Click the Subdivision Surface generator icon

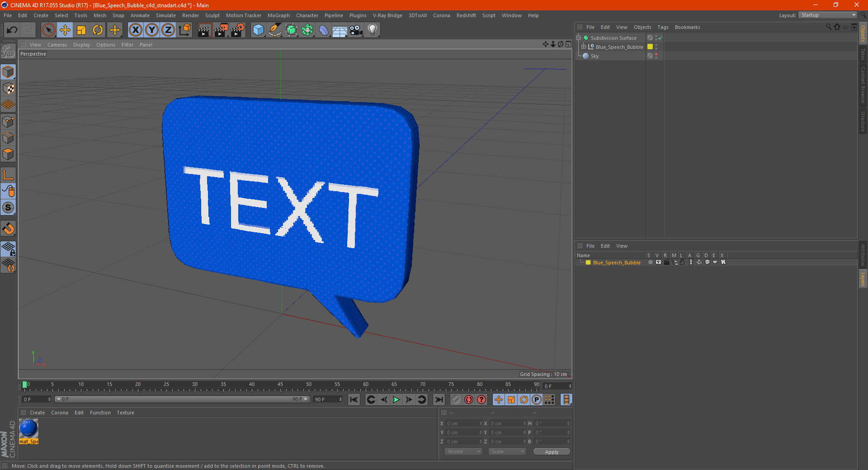pos(291,30)
